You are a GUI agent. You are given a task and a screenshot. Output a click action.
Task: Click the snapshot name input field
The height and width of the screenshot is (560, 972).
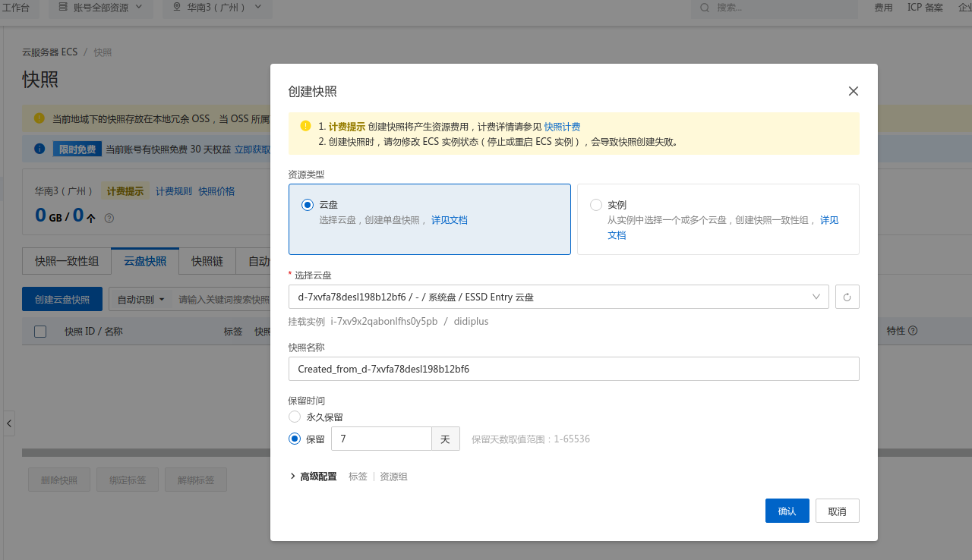click(573, 369)
